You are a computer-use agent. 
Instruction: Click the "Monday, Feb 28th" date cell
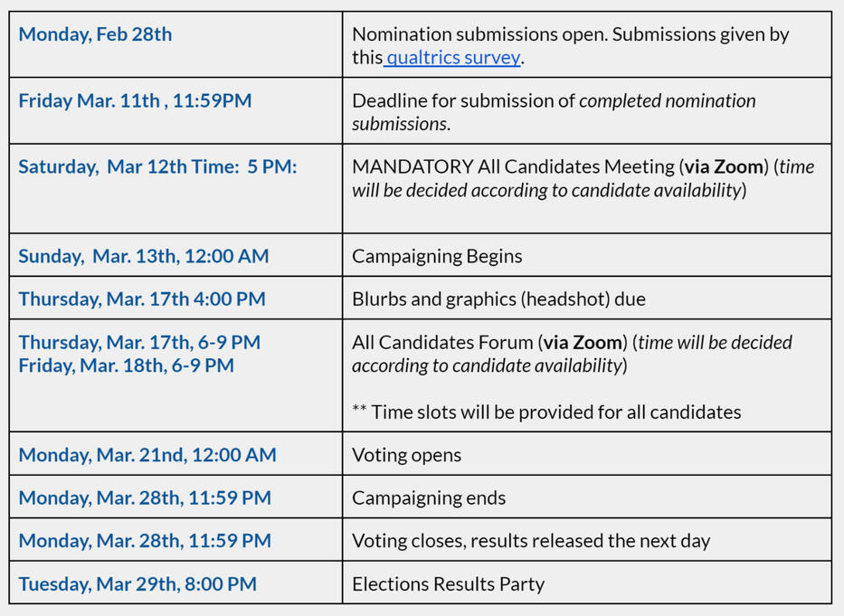tap(95, 34)
